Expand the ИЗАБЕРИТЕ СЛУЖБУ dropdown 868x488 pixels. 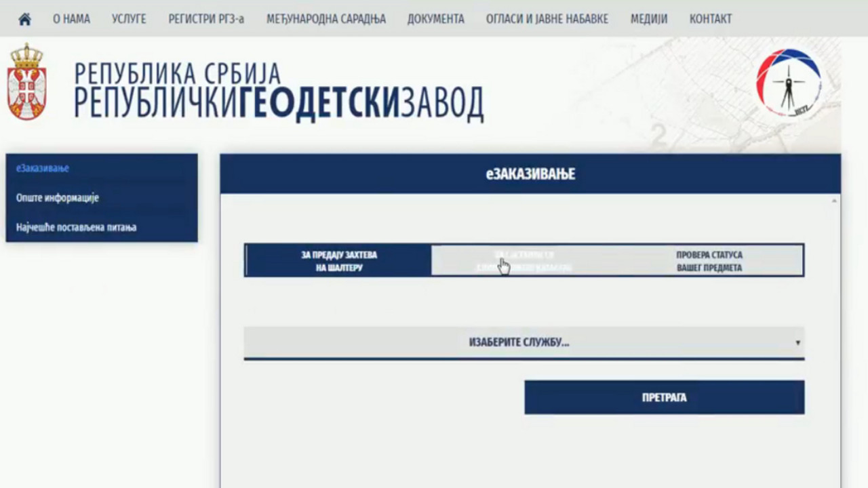pyautogui.click(x=524, y=343)
